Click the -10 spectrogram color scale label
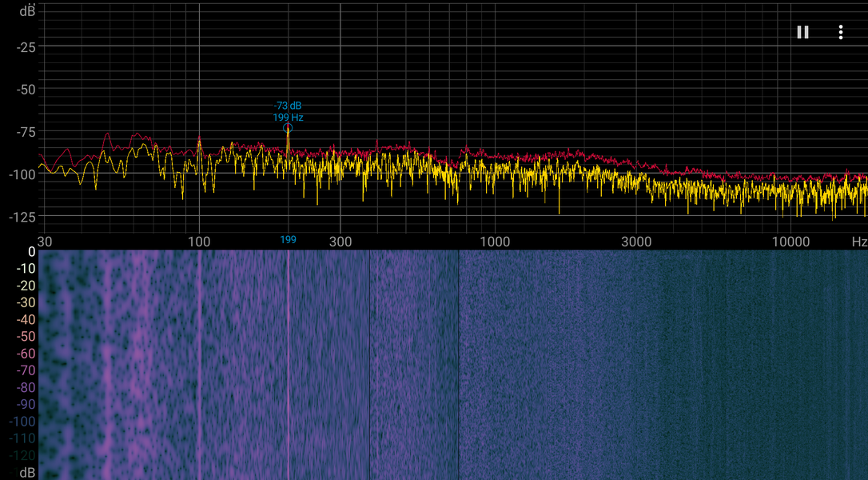Image resolution: width=868 pixels, height=480 pixels. click(26, 268)
